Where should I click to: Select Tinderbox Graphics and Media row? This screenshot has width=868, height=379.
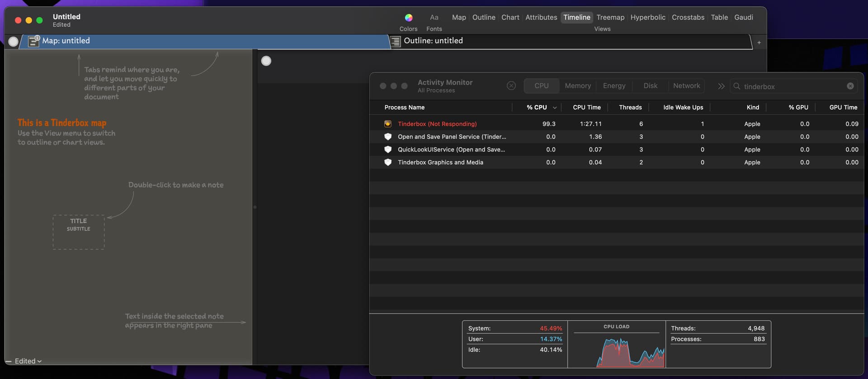pyautogui.click(x=617, y=162)
